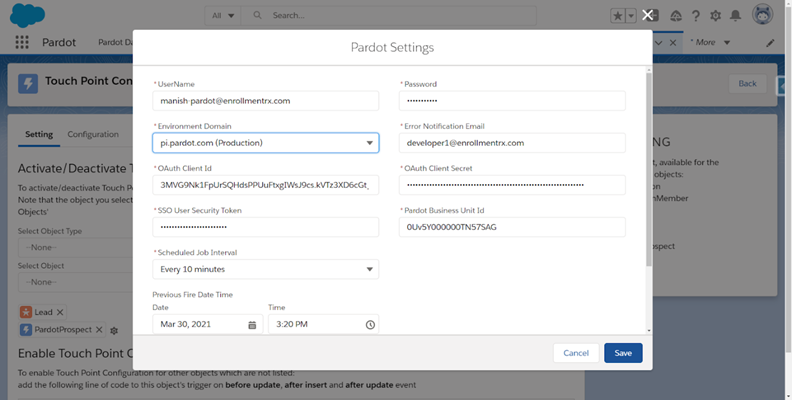Click gear icon beside PardotProspect pill
Screen dimensions: 792x400
click(114, 330)
